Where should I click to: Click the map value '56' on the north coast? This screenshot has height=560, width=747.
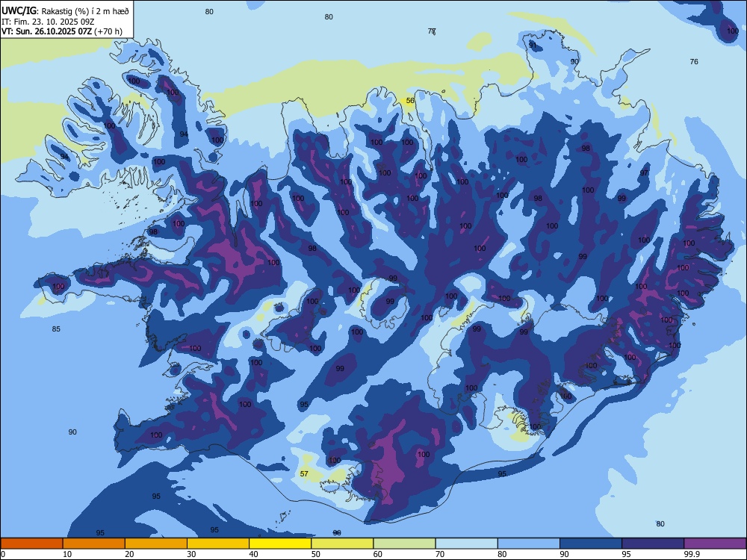(410, 101)
